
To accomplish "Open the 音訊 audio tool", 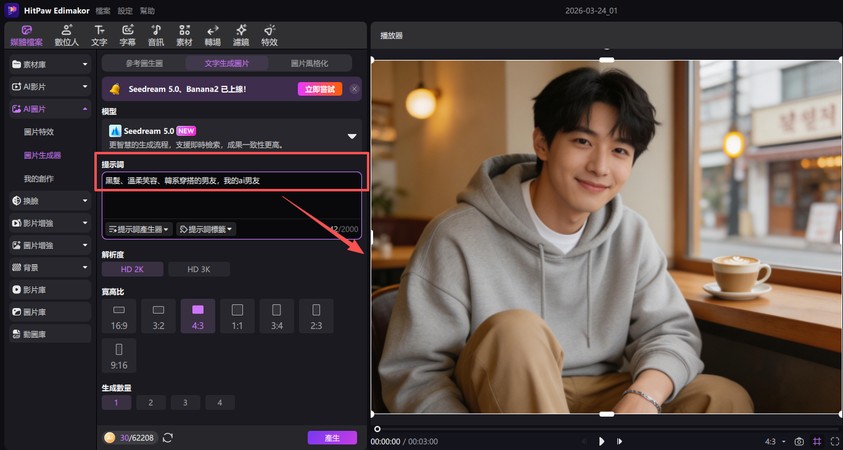I will pos(156,35).
